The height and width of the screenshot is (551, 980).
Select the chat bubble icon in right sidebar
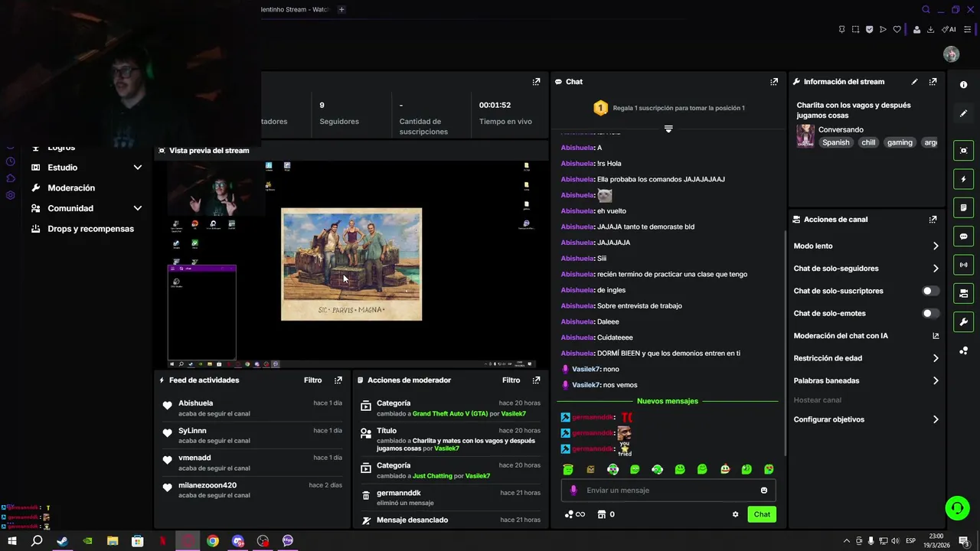click(x=964, y=236)
